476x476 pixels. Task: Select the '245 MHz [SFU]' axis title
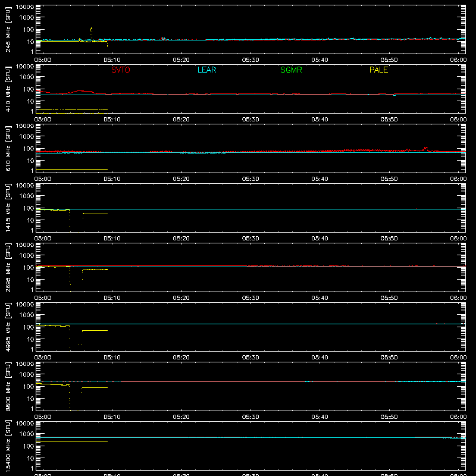point(8,29)
